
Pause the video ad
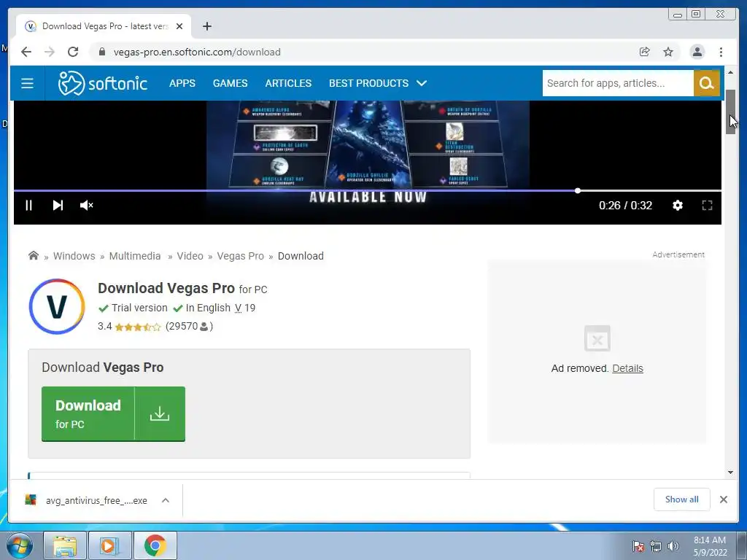[28, 205]
